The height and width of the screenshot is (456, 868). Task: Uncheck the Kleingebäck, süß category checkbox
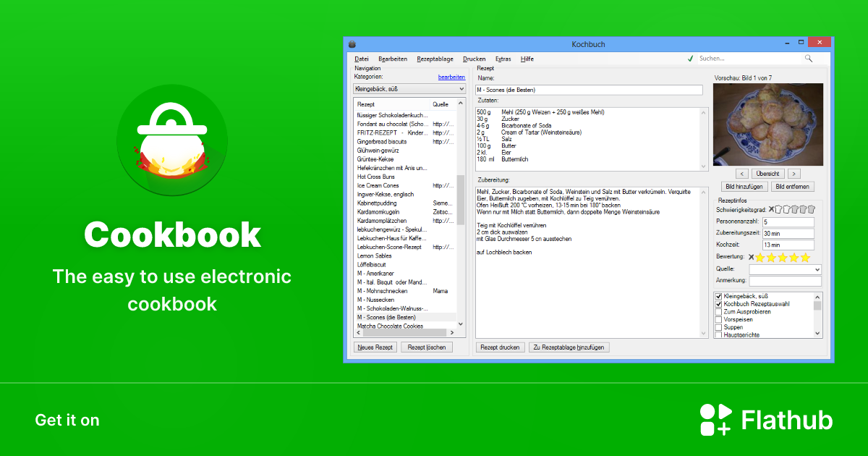pos(718,297)
